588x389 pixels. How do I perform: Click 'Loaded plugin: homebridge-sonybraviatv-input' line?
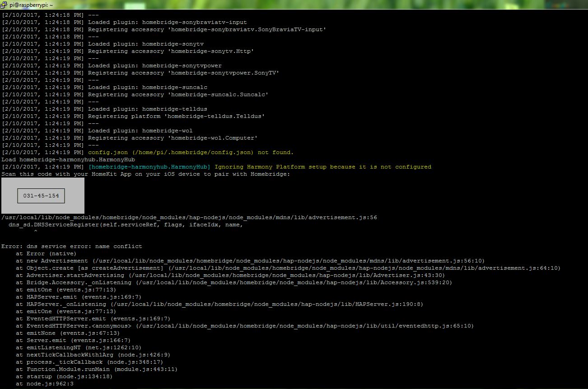tap(167, 22)
